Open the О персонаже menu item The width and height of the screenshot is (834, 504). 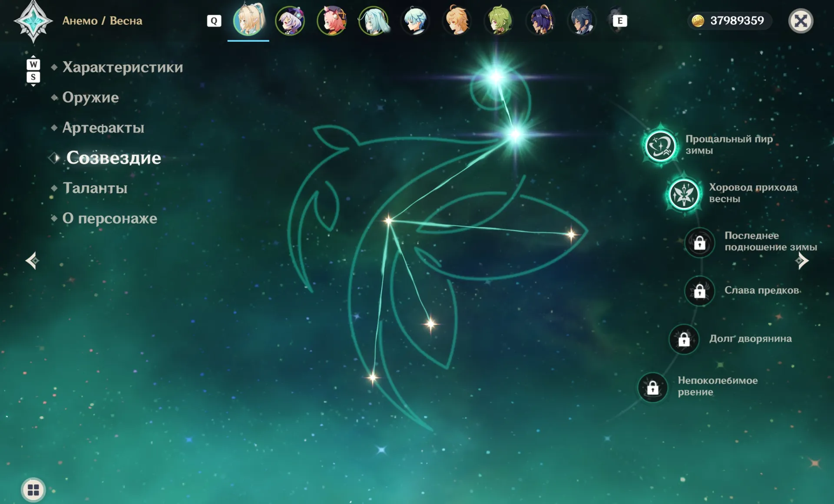[x=109, y=218]
